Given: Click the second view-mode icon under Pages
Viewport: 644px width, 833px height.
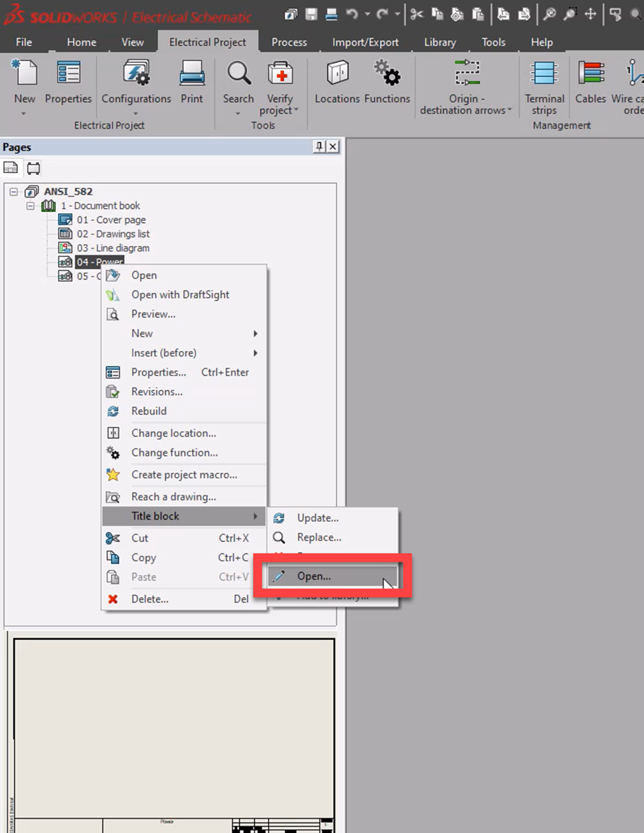Looking at the screenshot, I should (33, 168).
